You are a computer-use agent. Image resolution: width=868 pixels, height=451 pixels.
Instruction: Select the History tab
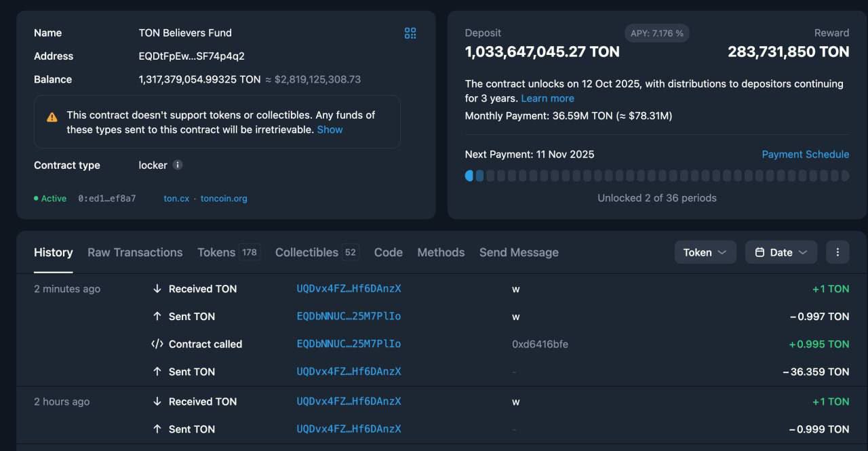pyautogui.click(x=54, y=252)
